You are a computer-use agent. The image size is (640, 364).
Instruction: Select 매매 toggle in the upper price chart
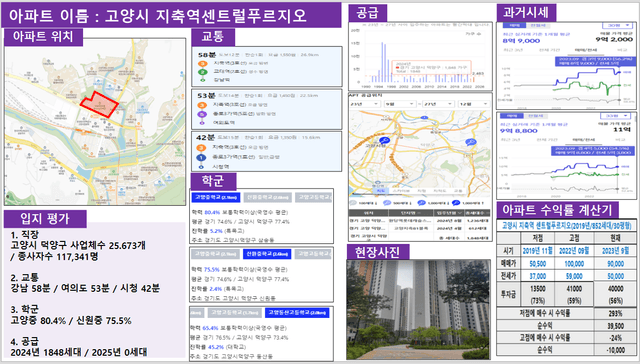click(513, 26)
